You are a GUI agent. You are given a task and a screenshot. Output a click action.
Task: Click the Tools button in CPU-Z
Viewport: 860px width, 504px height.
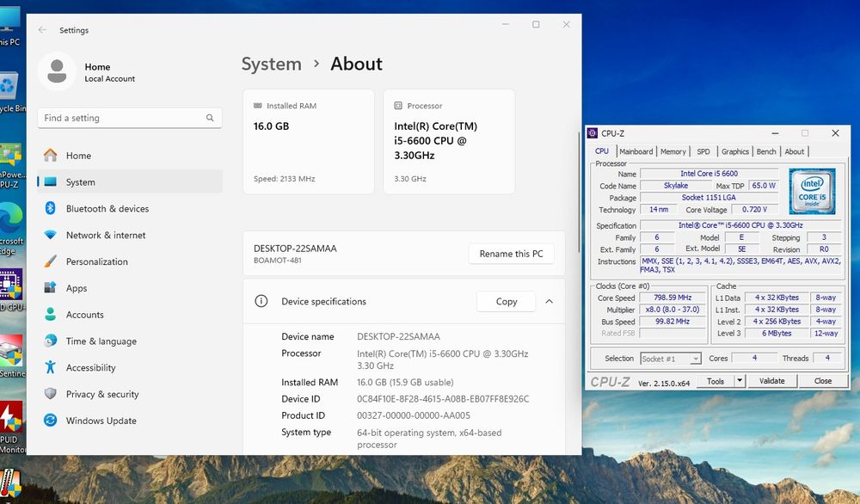716,381
